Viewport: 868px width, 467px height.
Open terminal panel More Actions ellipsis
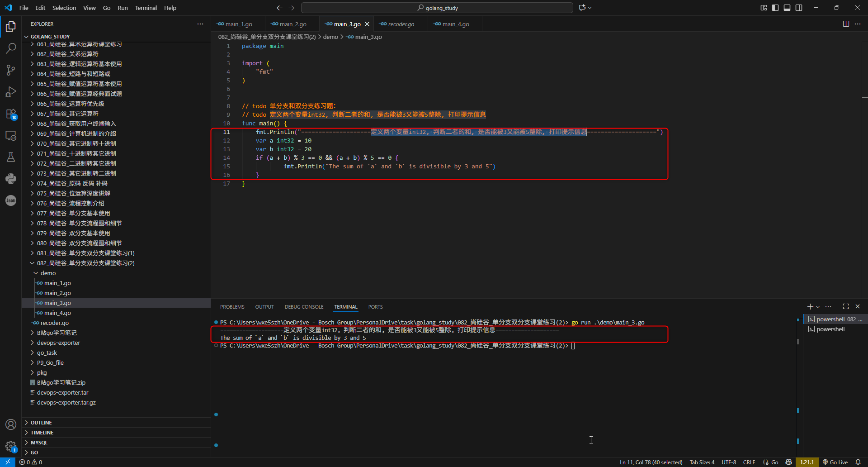(x=828, y=306)
